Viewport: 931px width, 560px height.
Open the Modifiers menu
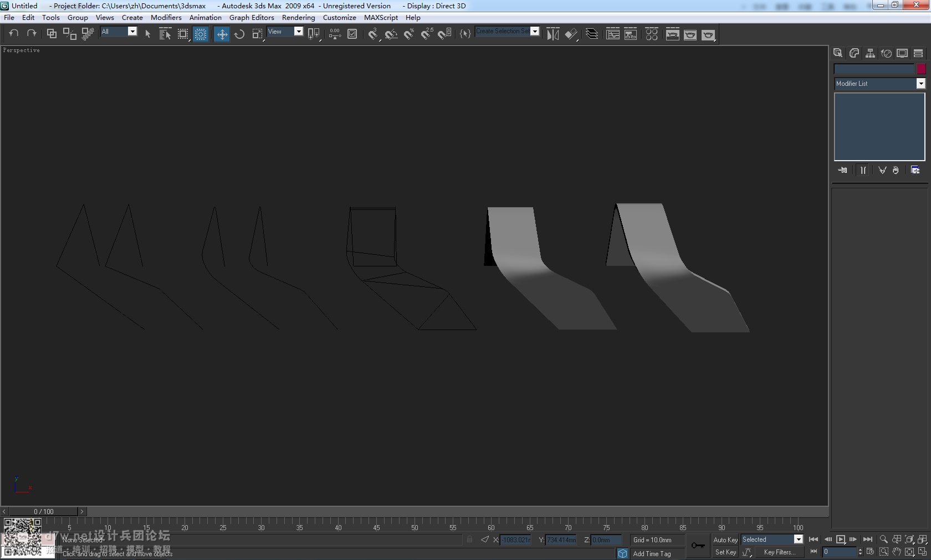coord(166,17)
